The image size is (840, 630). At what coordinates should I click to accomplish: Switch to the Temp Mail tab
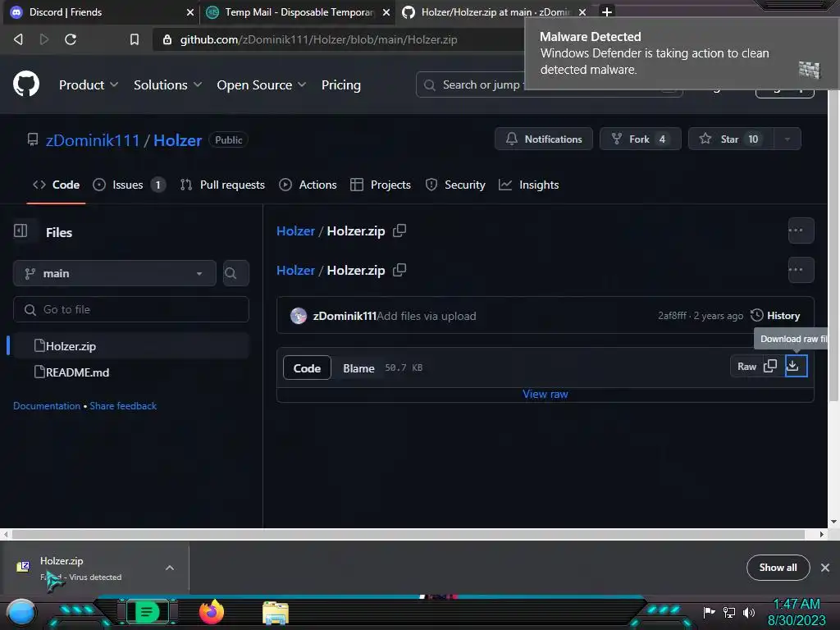299,11
